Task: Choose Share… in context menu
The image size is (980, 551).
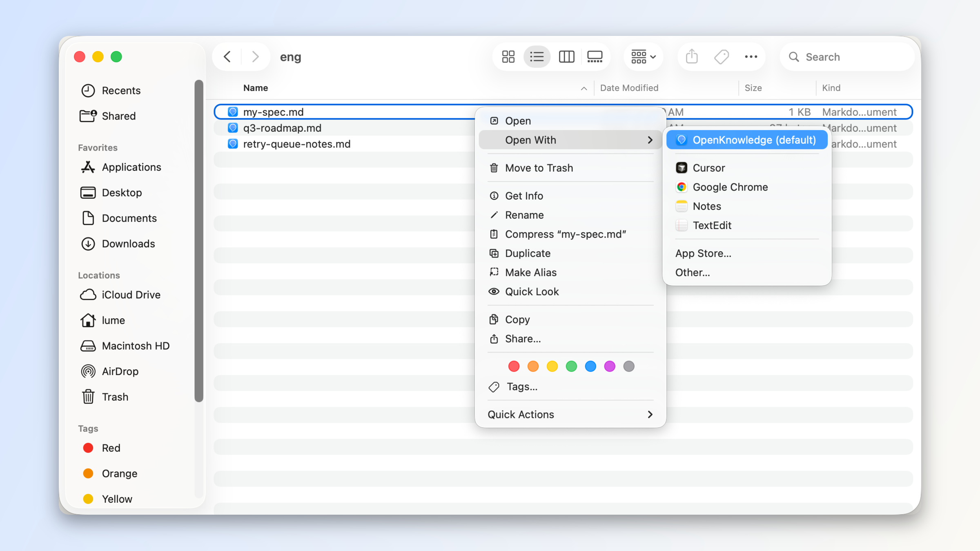Action: [x=570, y=339]
